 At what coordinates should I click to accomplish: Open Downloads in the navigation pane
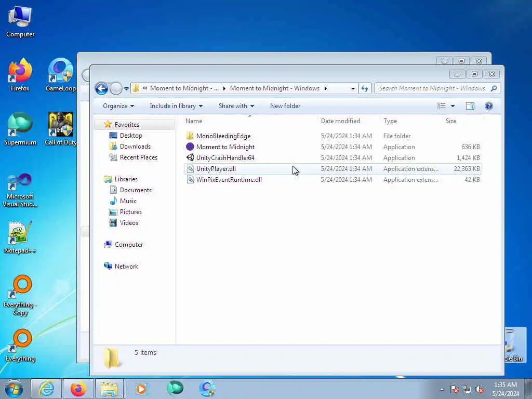pyautogui.click(x=135, y=146)
